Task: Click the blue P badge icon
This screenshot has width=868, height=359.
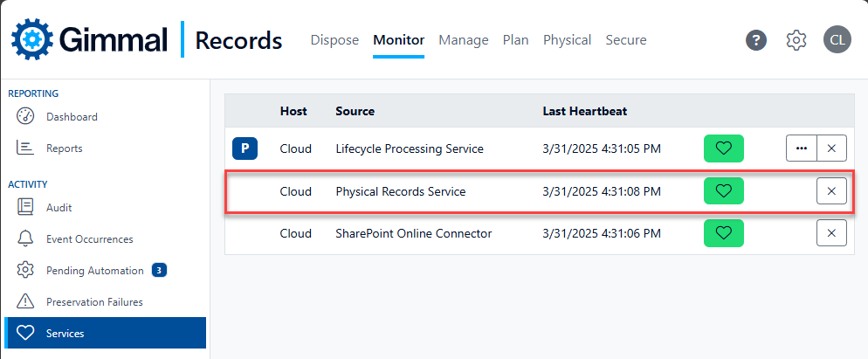Action: click(x=245, y=148)
